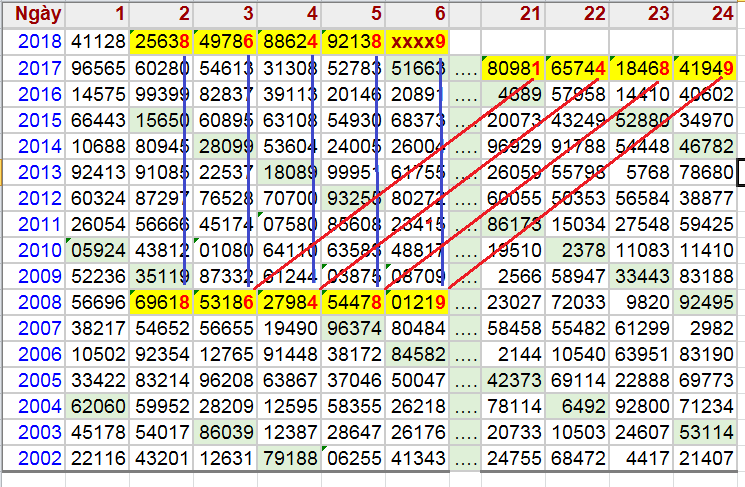Select the green cell 84582
Viewport: 745px width, 487px height.
[x=417, y=354]
